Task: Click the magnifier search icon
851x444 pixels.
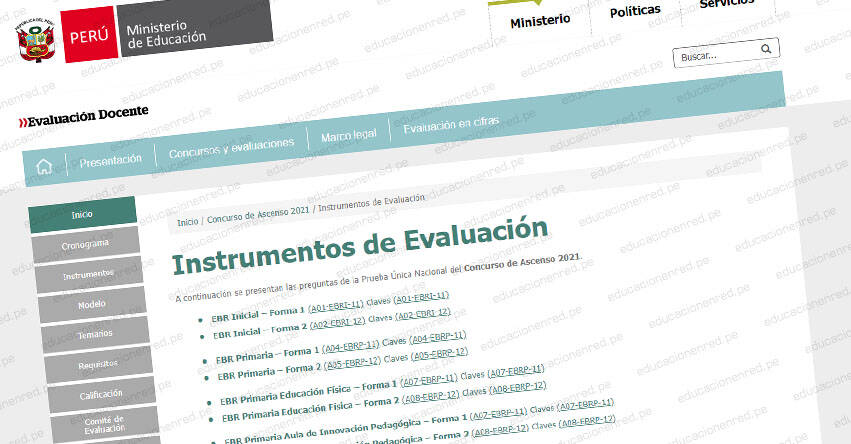Action: [x=766, y=49]
